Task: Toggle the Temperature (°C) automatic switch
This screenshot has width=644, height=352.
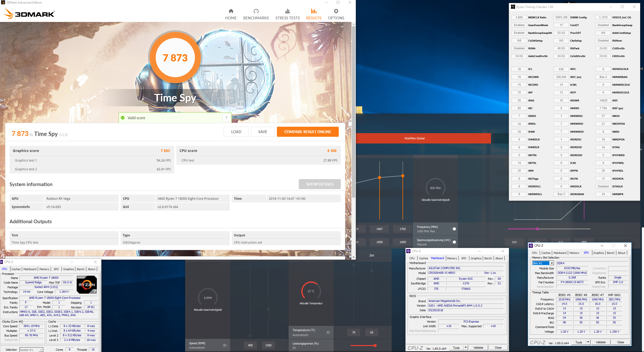Action: (328, 332)
